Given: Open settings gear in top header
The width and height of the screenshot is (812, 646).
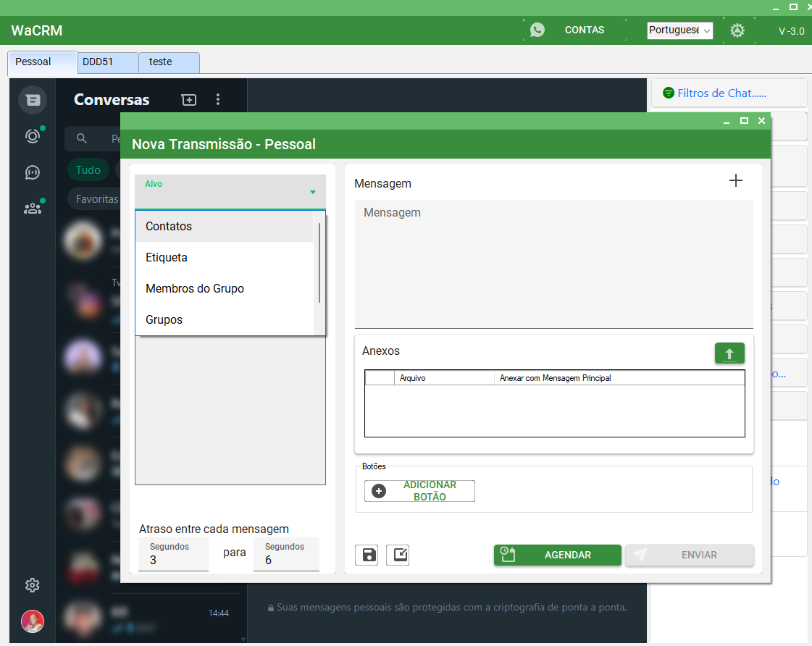Looking at the screenshot, I should (737, 30).
